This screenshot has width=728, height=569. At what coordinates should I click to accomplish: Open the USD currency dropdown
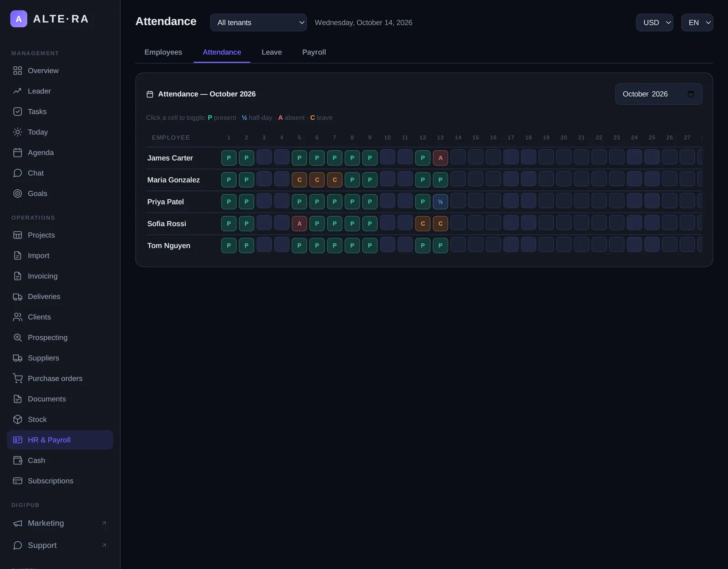pyautogui.click(x=655, y=22)
